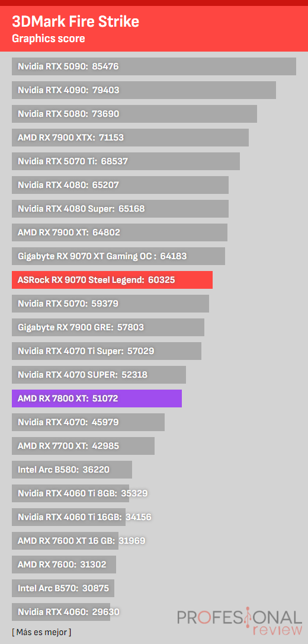Click the AMD RX 7900 XTX bar

pos(130,137)
